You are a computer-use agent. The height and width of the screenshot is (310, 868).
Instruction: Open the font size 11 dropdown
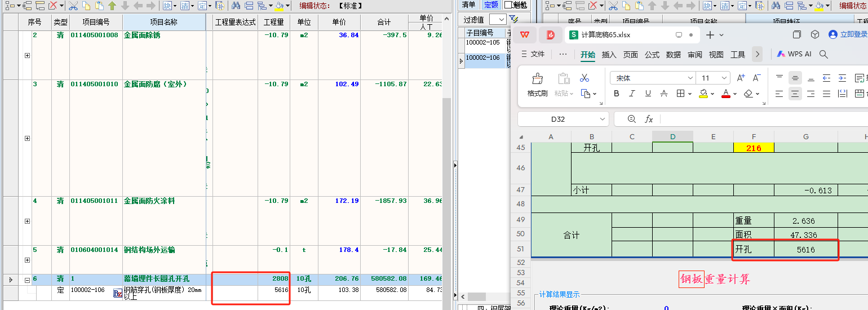(724, 78)
